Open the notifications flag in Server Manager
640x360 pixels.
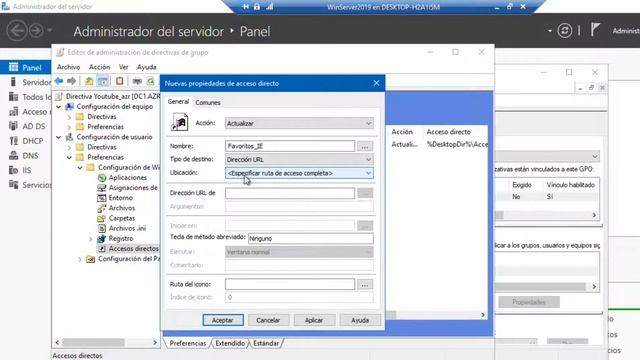point(596,29)
